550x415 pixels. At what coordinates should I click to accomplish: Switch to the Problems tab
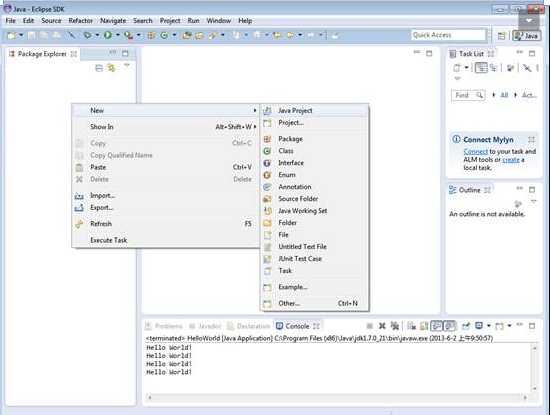tap(164, 326)
